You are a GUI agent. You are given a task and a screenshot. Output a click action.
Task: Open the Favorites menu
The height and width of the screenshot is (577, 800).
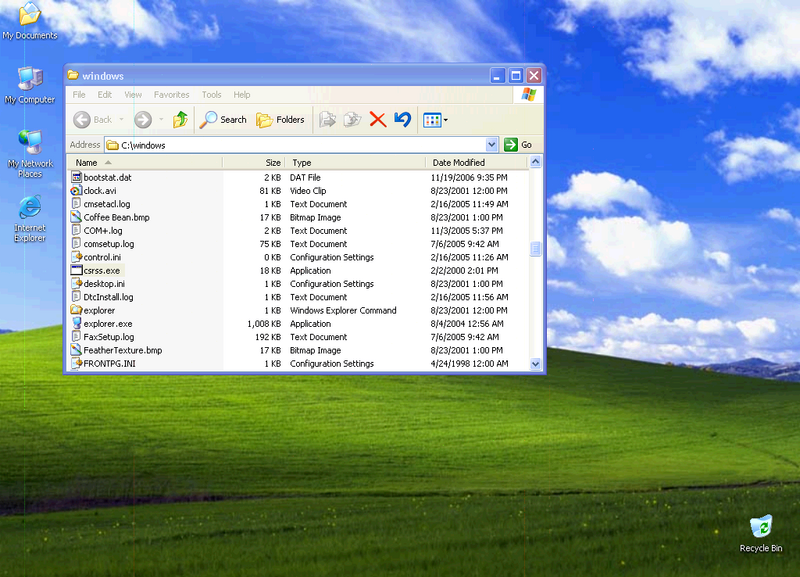[x=171, y=95]
